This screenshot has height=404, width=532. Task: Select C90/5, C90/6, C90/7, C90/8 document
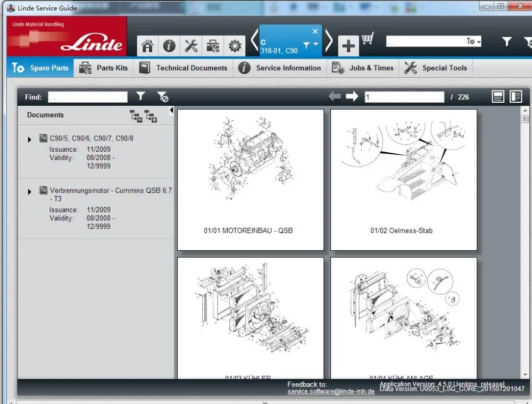pyautogui.click(x=92, y=138)
